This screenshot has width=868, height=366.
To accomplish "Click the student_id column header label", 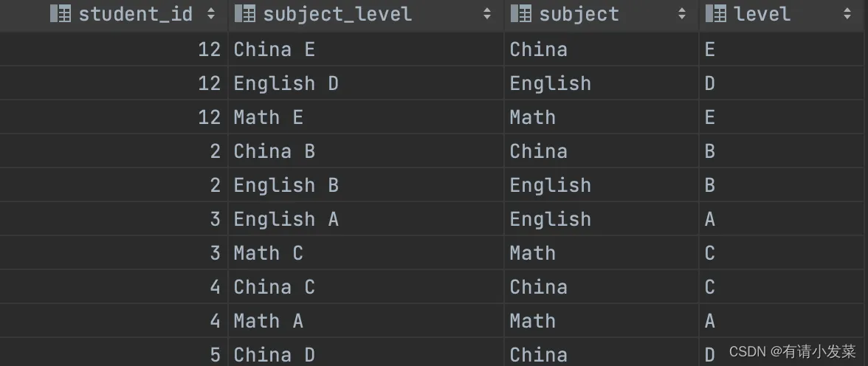I will click(135, 13).
